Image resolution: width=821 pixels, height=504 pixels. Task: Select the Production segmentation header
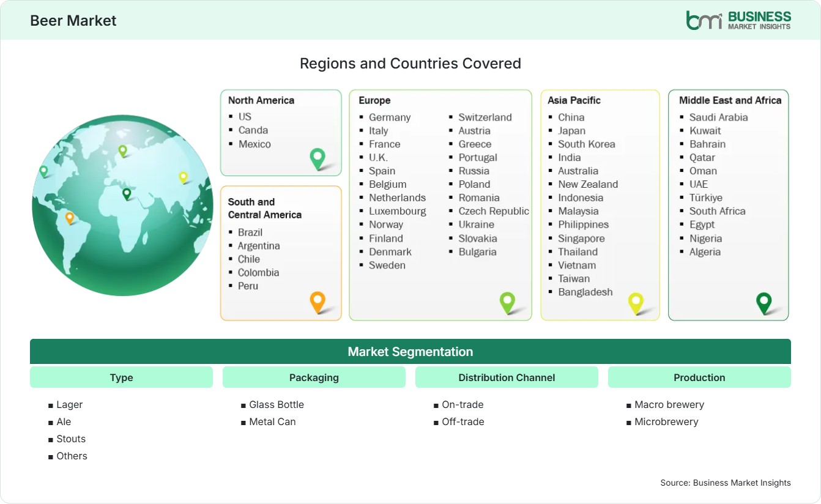(699, 377)
